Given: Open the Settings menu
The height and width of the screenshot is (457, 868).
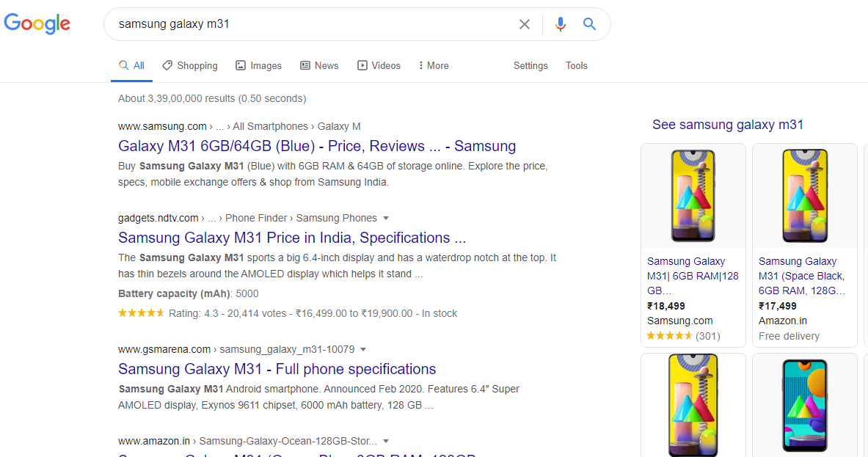Looking at the screenshot, I should coord(530,65).
